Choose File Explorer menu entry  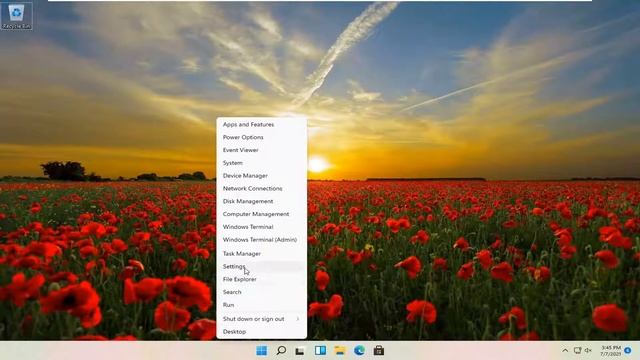[262, 280]
